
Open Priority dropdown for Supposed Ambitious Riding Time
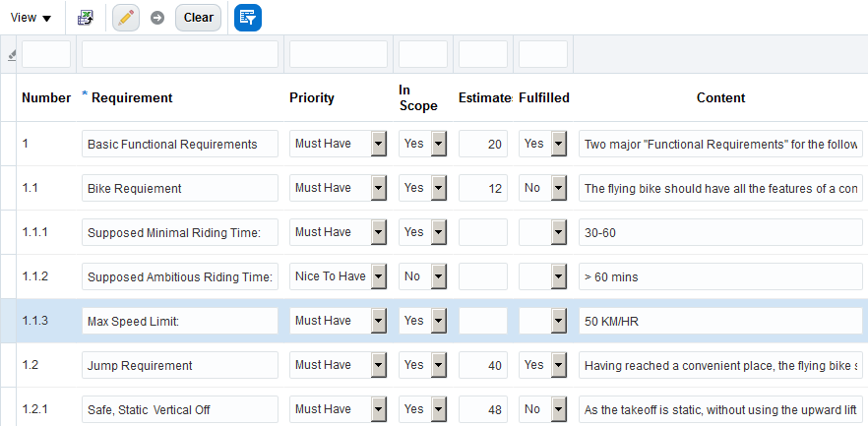click(379, 276)
